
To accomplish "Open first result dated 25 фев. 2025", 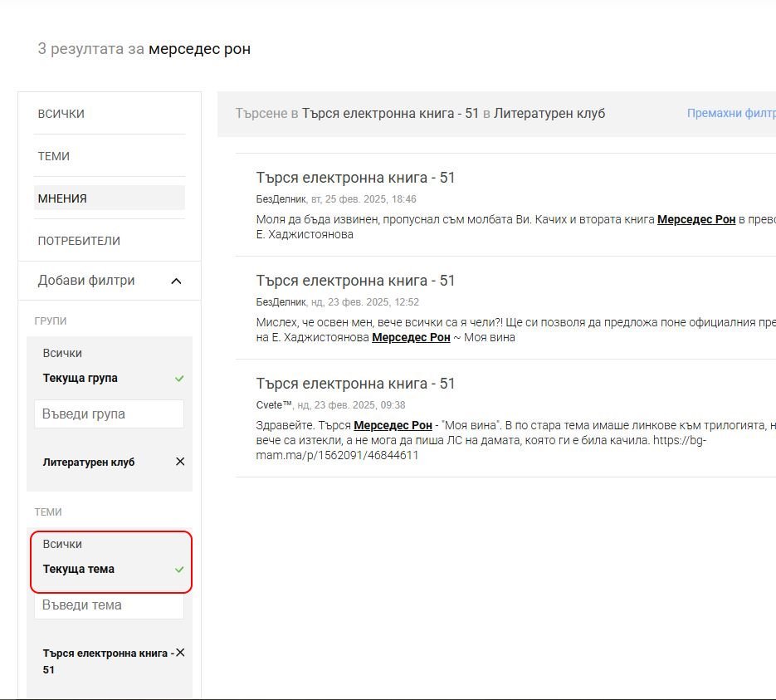I will (x=355, y=178).
